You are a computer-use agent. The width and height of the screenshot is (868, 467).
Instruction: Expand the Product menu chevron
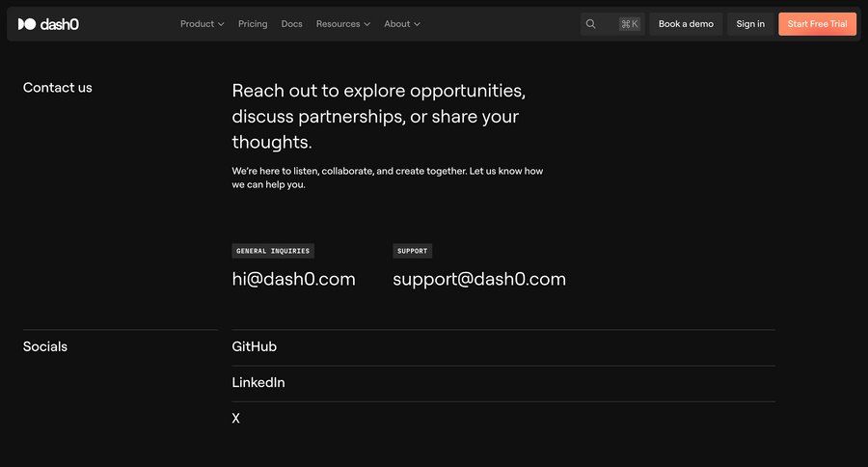[221, 24]
